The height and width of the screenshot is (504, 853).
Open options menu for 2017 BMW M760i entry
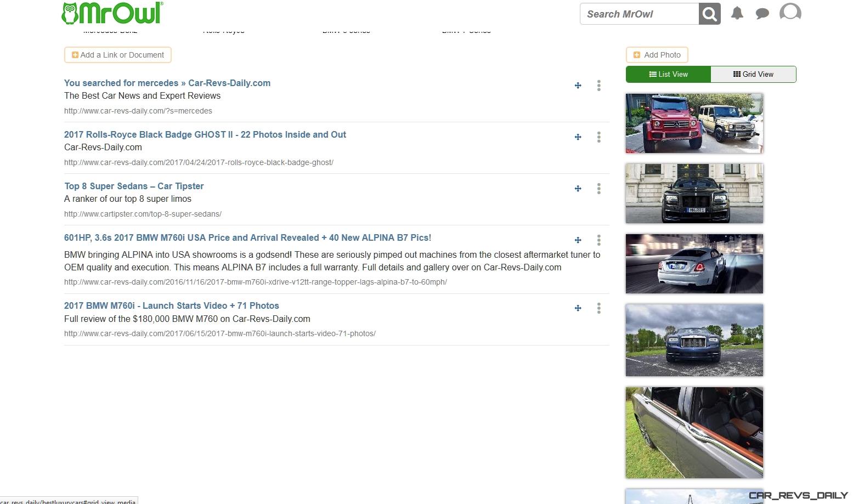[x=598, y=308]
